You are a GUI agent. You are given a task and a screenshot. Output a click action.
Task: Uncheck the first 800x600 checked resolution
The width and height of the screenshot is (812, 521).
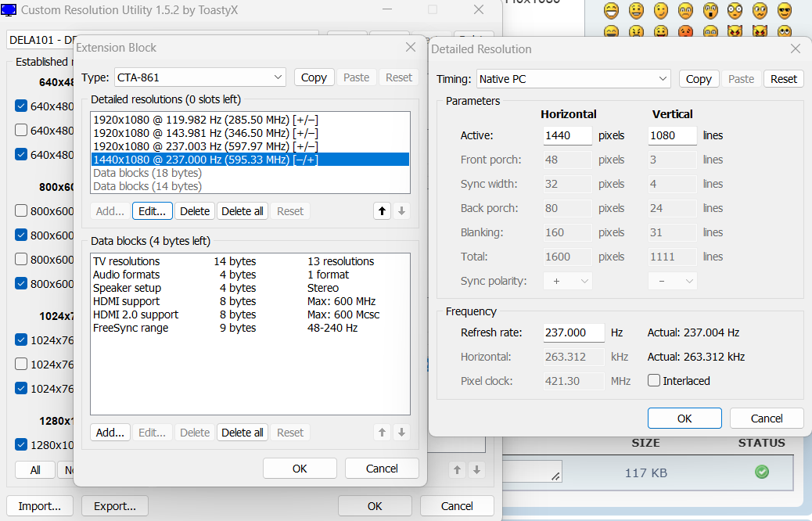coord(22,235)
